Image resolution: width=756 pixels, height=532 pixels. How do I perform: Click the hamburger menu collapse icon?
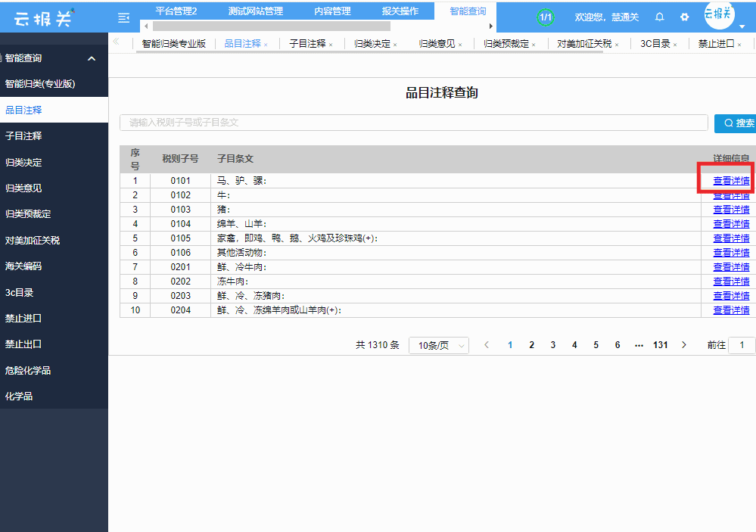pyautogui.click(x=124, y=17)
